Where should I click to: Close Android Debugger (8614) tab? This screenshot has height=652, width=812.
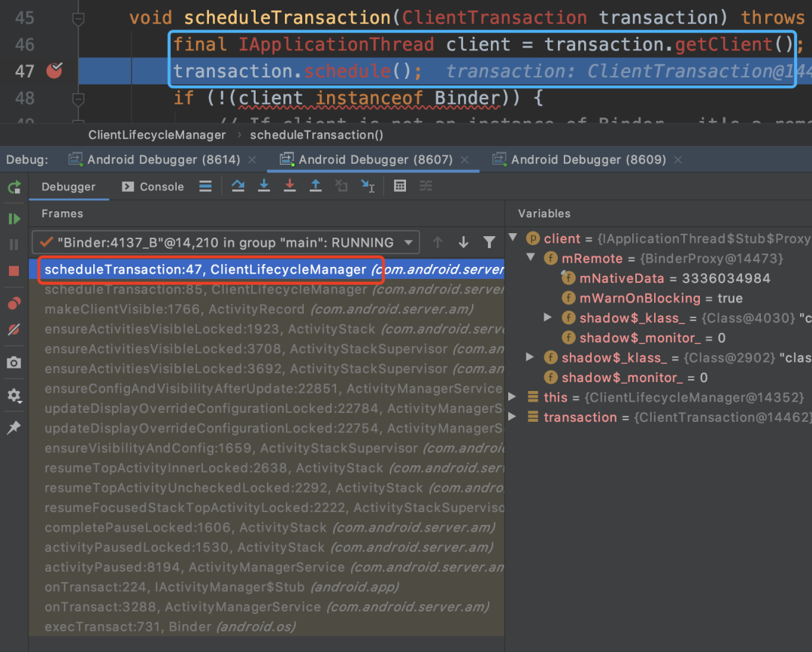tap(252, 160)
